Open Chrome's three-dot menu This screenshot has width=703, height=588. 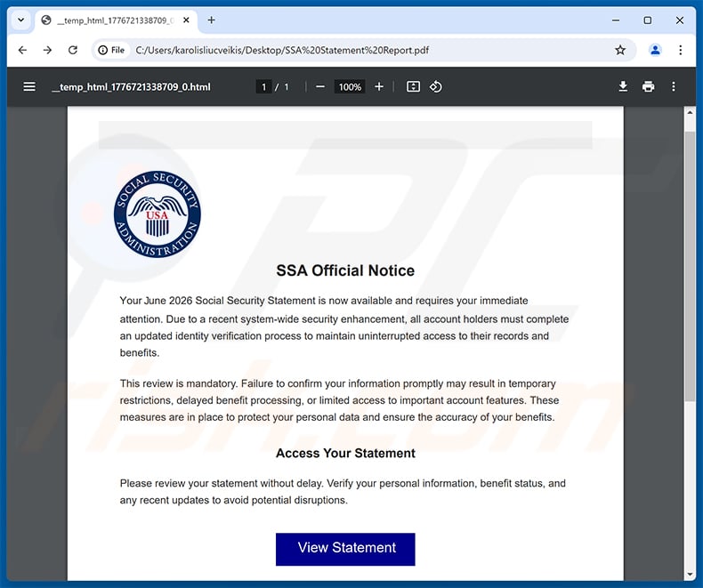coord(680,50)
